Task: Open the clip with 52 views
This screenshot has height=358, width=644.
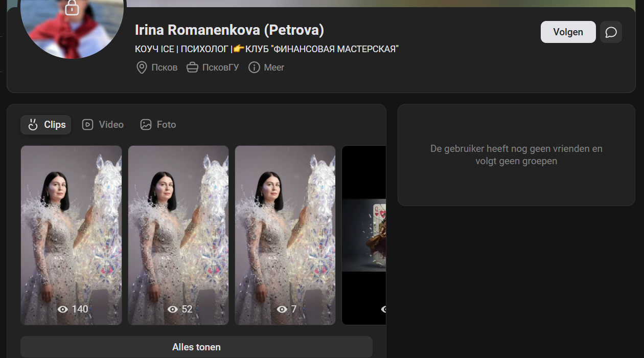Action: click(x=178, y=235)
